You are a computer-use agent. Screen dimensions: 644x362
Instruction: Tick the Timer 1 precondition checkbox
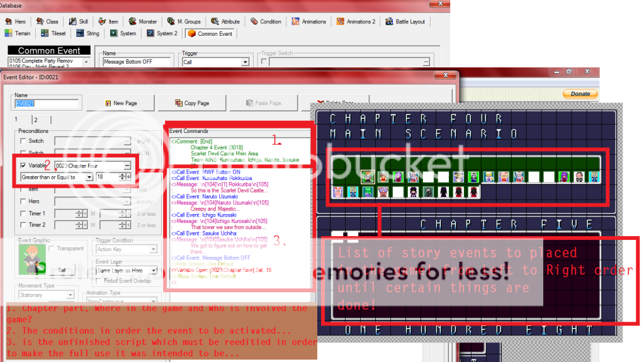pyautogui.click(x=23, y=213)
